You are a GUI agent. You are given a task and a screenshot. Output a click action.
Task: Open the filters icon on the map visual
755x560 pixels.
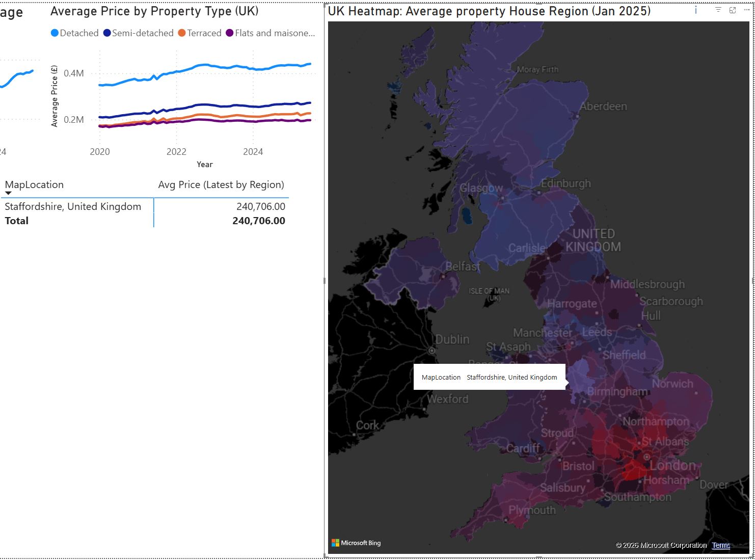(x=718, y=10)
